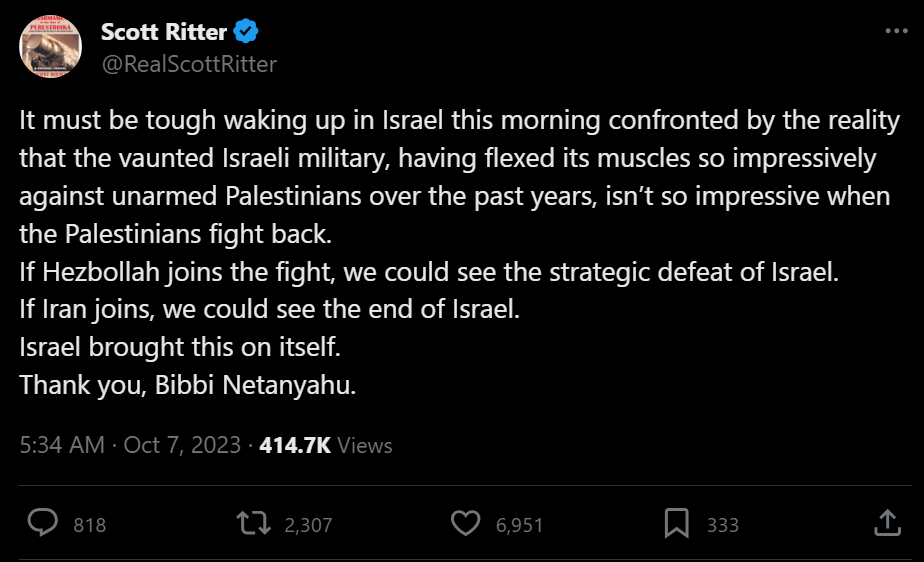Click the "Thank you, Bibbi Netanyahu" line
Image resolution: width=924 pixels, height=562 pixels.
tap(187, 385)
